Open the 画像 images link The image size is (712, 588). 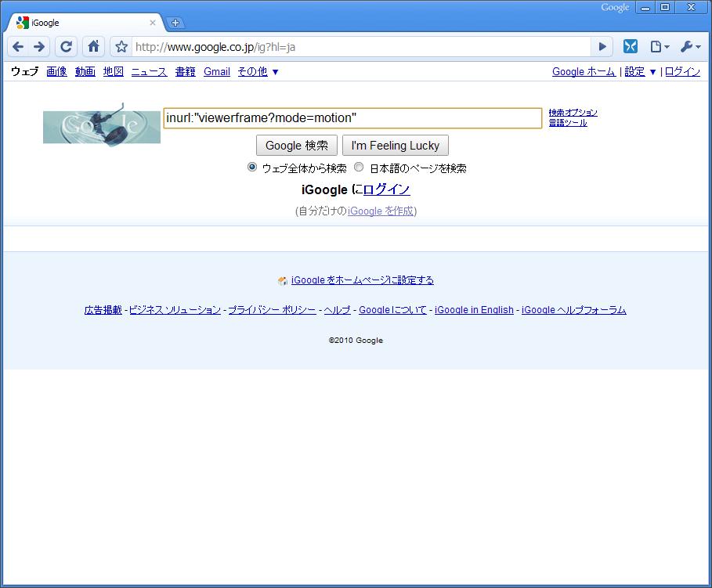[x=56, y=71]
